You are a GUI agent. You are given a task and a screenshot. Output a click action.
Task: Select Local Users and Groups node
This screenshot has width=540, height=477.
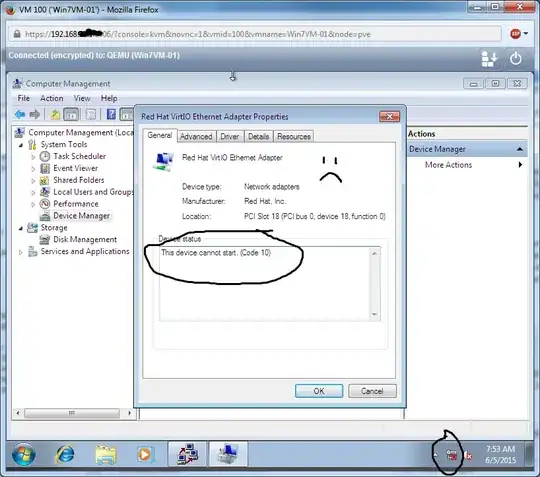tap(93, 192)
